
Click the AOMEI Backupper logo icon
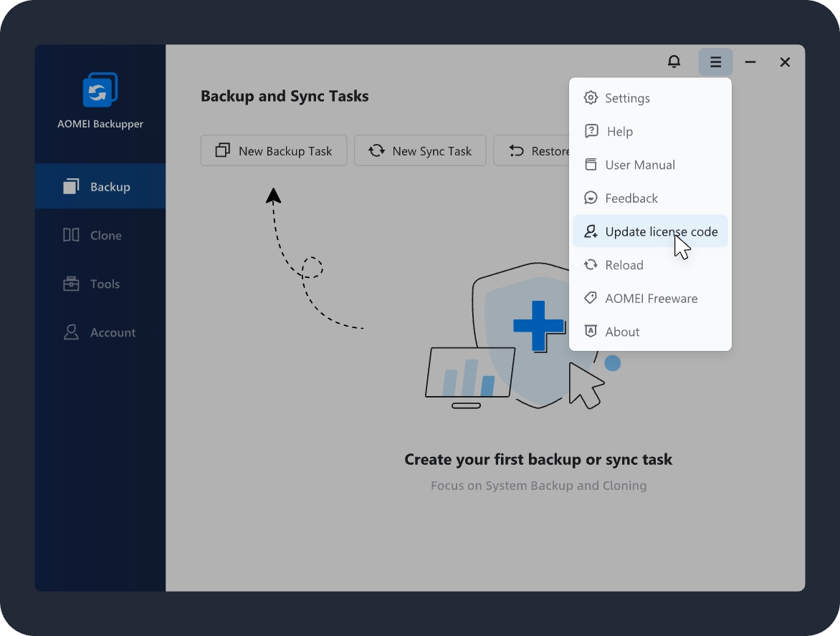tap(100, 90)
